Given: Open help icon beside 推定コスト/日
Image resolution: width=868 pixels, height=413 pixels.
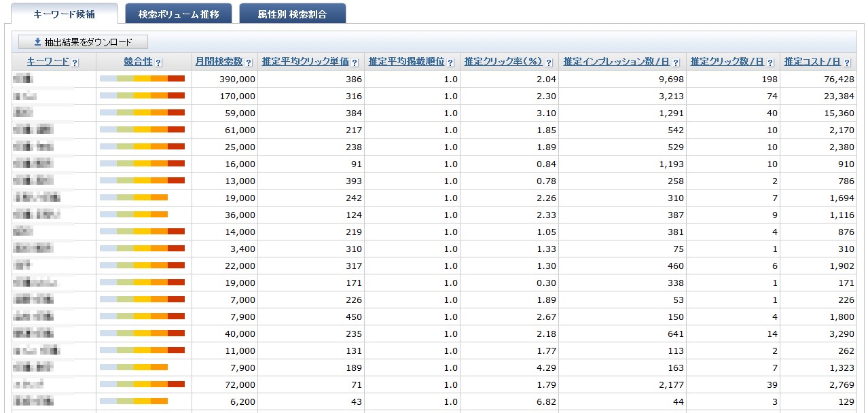Looking at the screenshot, I should click(847, 62).
